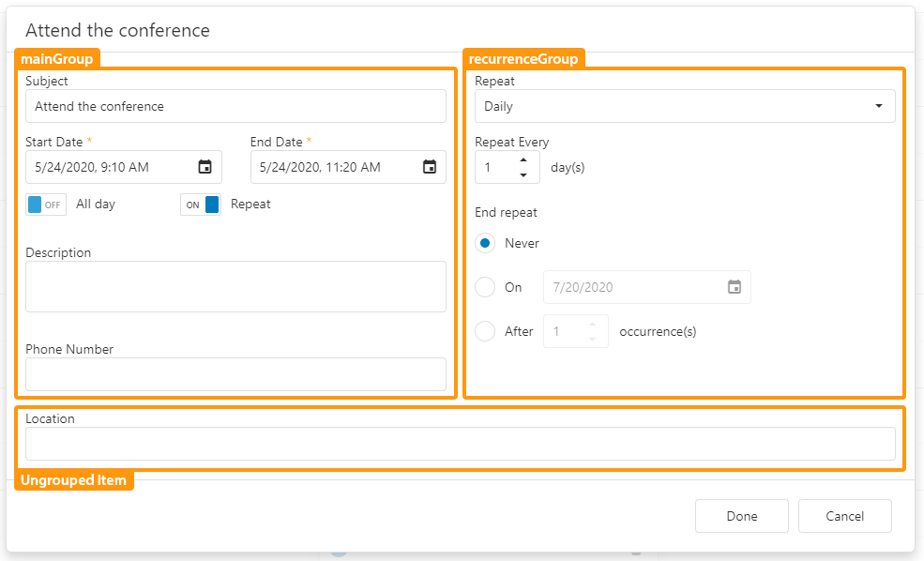Screen dimensions: 924x561
Task: Expand the Repeat dropdown arrow
Action: click(879, 106)
